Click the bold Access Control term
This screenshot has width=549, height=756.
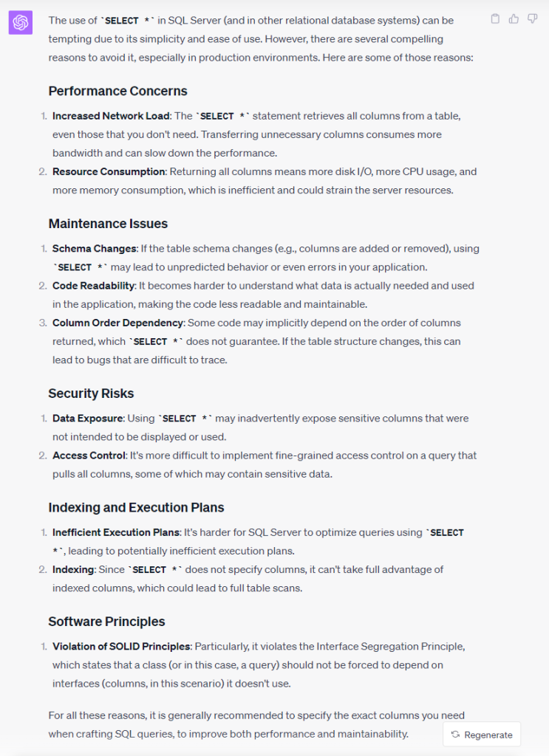click(x=89, y=456)
